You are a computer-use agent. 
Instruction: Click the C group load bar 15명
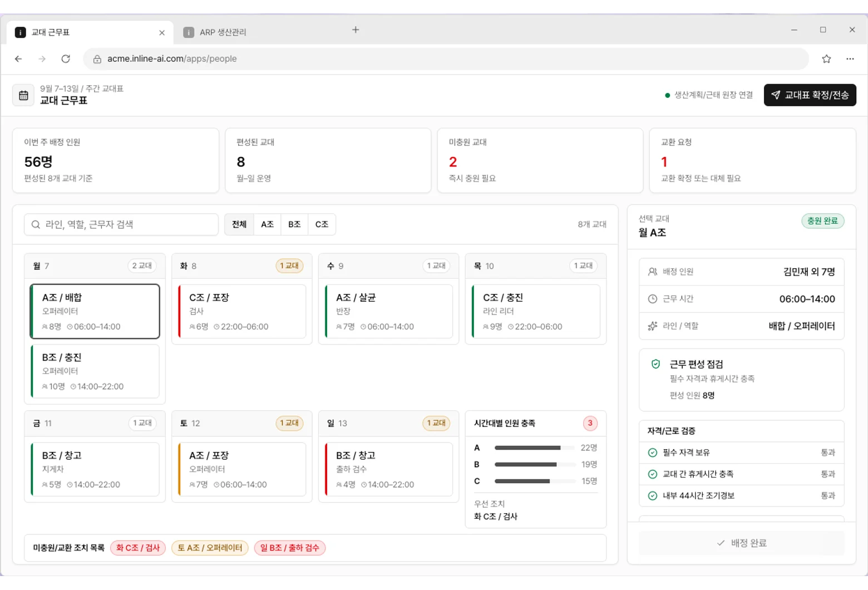(536, 481)
